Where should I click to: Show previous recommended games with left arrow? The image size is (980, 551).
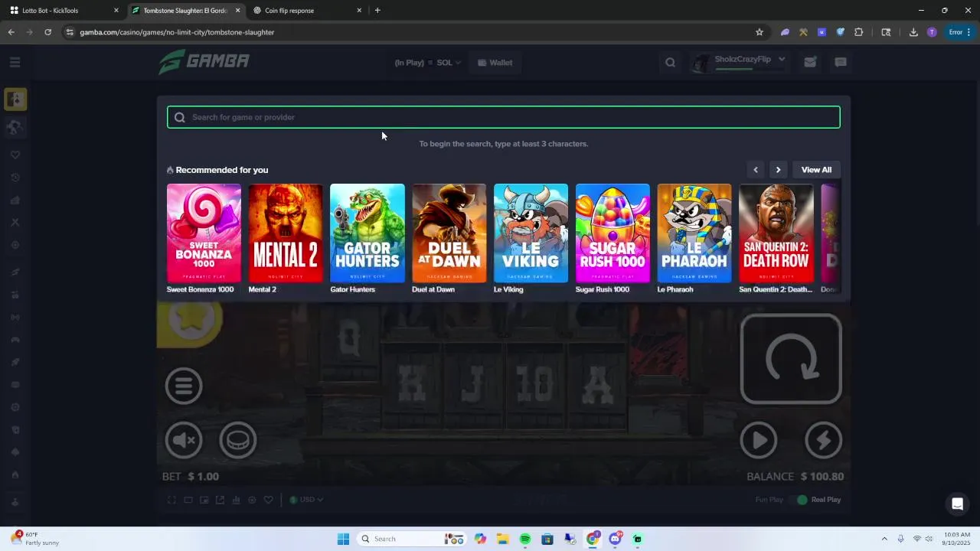pos(756,170)
